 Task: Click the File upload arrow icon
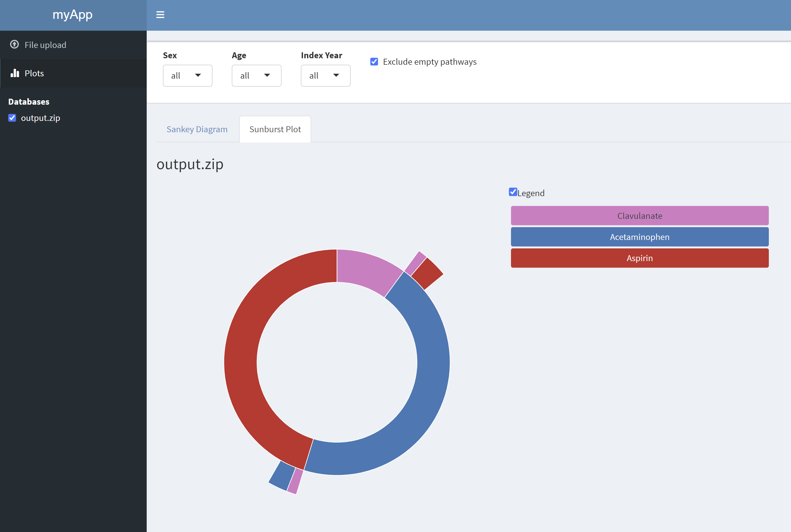(x=14, y=44)
